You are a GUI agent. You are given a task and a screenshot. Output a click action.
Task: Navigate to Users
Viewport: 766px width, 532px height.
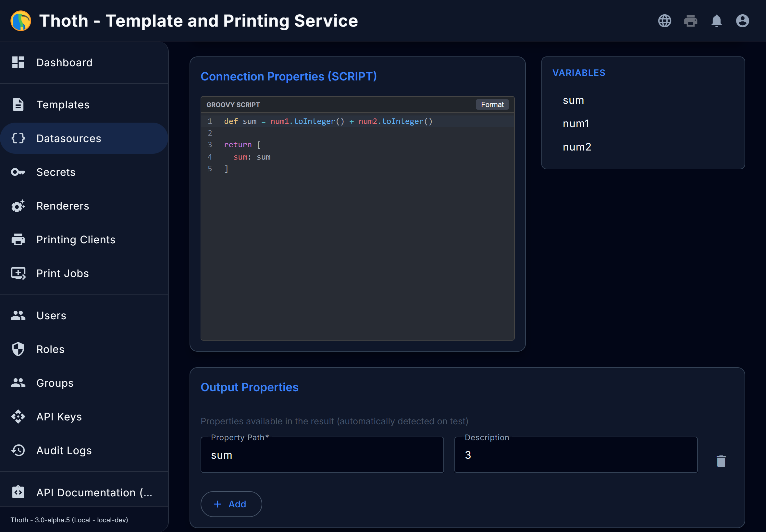pos(84,315)
